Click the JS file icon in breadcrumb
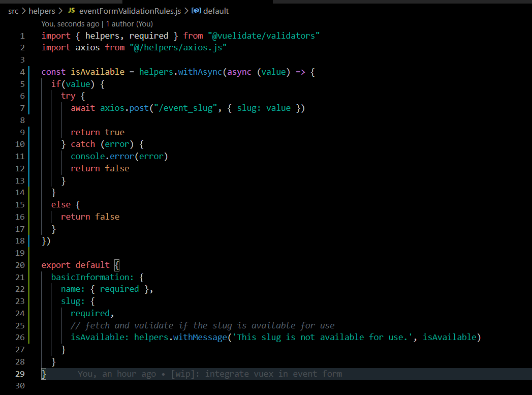The height and width of the screenshot is (395, 532). pyautogui.click(x=71, y=11)
